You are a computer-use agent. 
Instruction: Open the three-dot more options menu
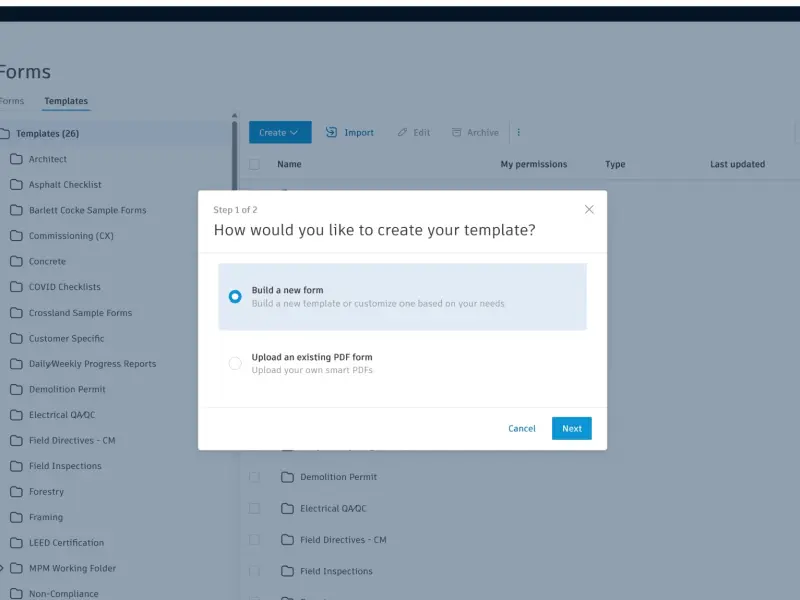tap(518, 132)
